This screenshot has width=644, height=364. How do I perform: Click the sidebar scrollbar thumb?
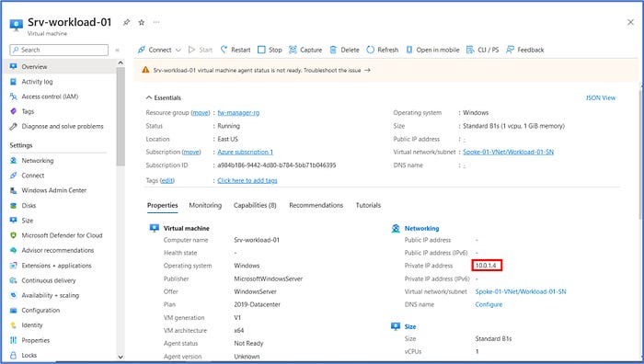121,116
